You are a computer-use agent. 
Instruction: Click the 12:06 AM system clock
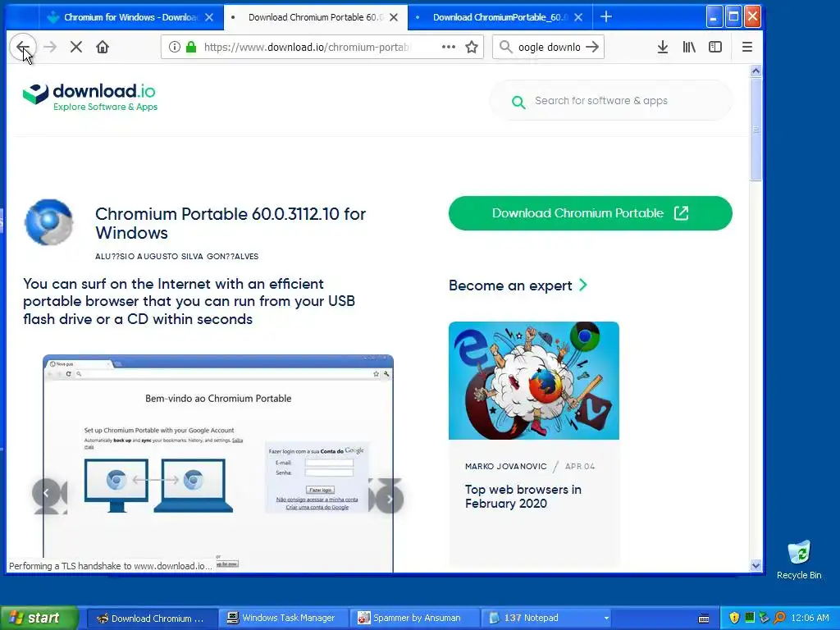coord(810,619)
